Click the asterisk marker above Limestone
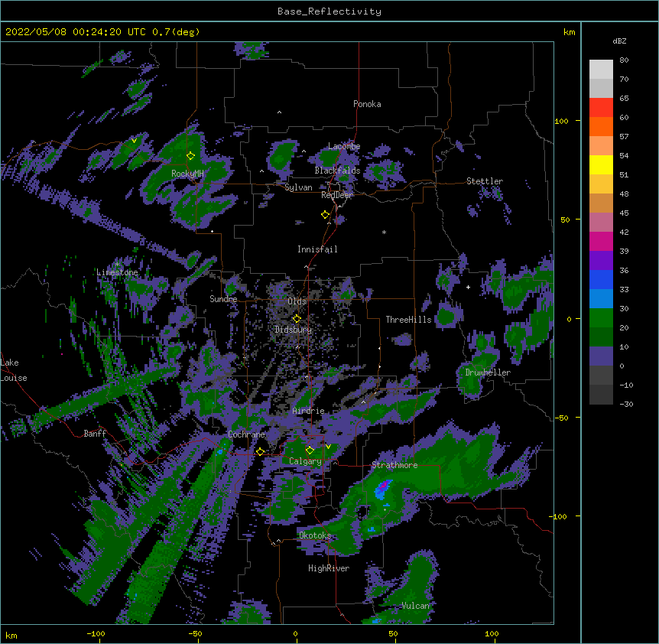Viewport: 659px width, 644px height. point(118,264)
